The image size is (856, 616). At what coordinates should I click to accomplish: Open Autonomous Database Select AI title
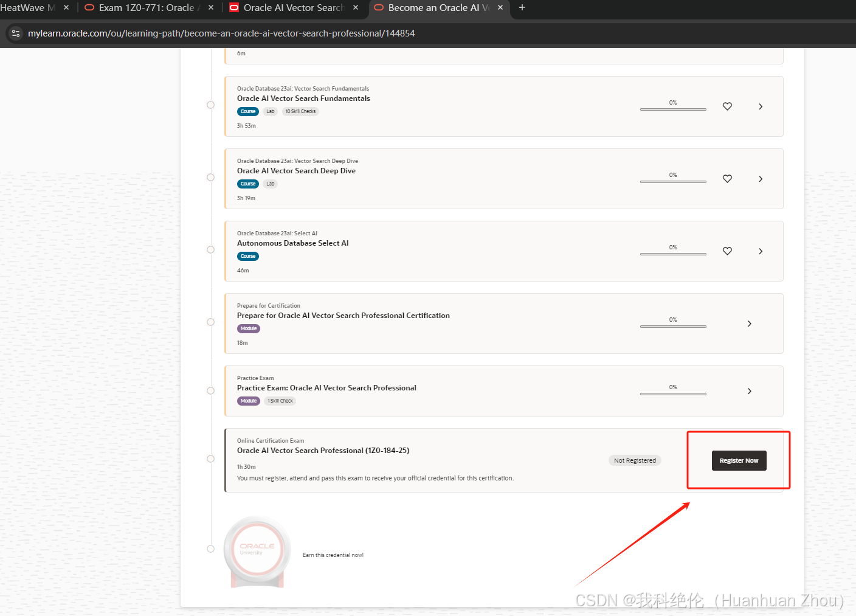[292, 243]
